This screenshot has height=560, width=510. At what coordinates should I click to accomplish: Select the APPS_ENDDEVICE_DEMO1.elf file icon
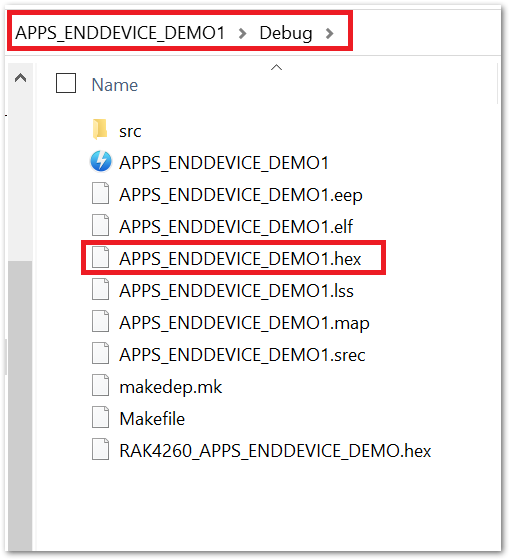pos(100,225)
